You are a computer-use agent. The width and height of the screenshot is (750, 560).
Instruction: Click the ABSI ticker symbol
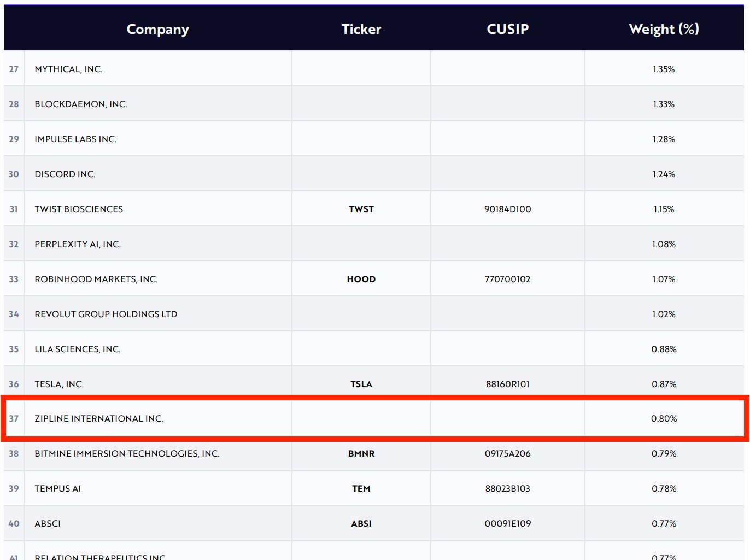point(361,523)
